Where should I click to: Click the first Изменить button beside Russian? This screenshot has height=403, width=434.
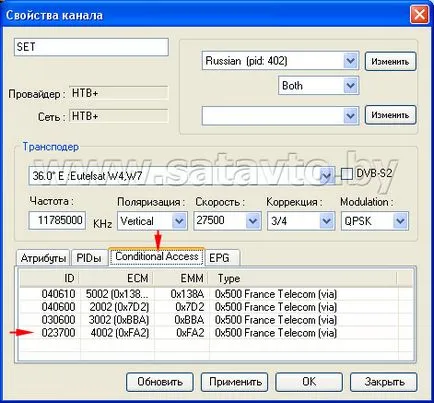(x=390, y=61)
